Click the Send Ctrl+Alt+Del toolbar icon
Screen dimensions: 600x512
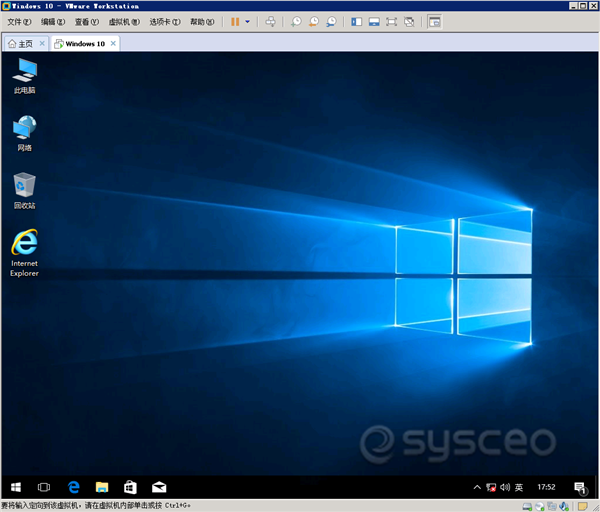click(x=270, y=22)
